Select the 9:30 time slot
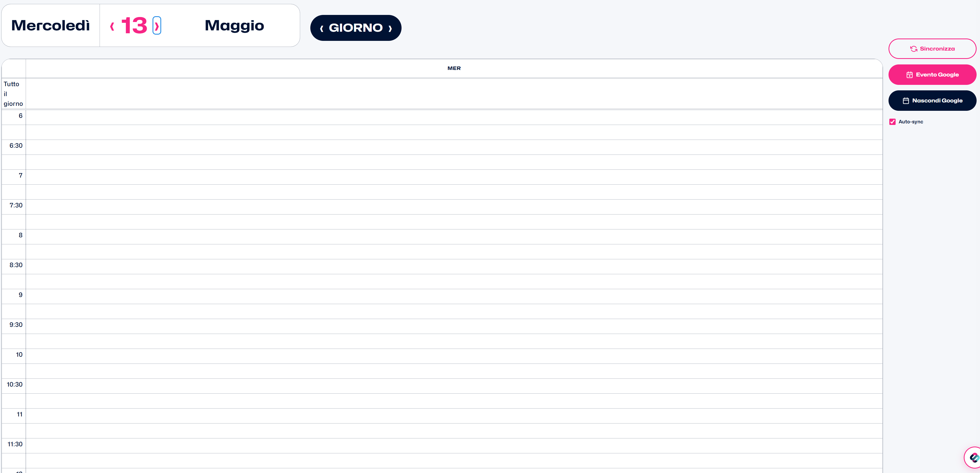This screenshot has height=473, width=980. coord(454,326)
